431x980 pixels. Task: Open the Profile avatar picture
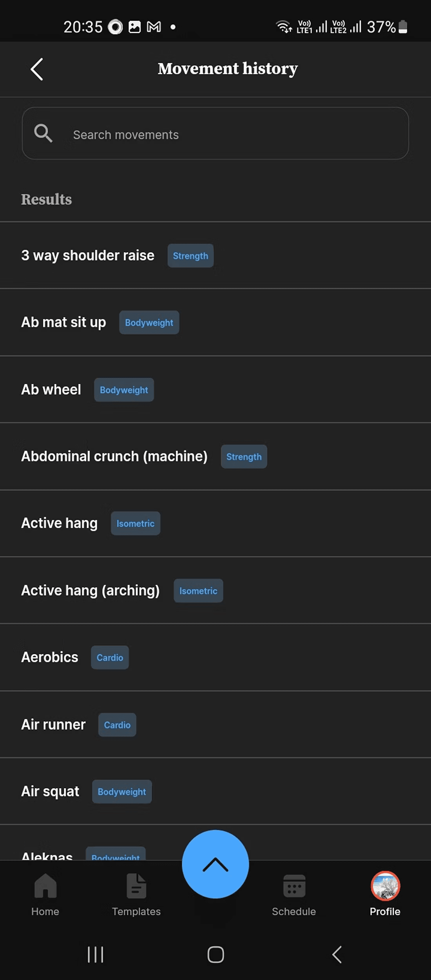[385, 886]
